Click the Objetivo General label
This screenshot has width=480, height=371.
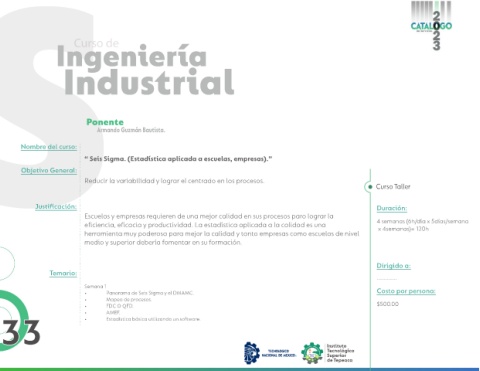point(49,171)
